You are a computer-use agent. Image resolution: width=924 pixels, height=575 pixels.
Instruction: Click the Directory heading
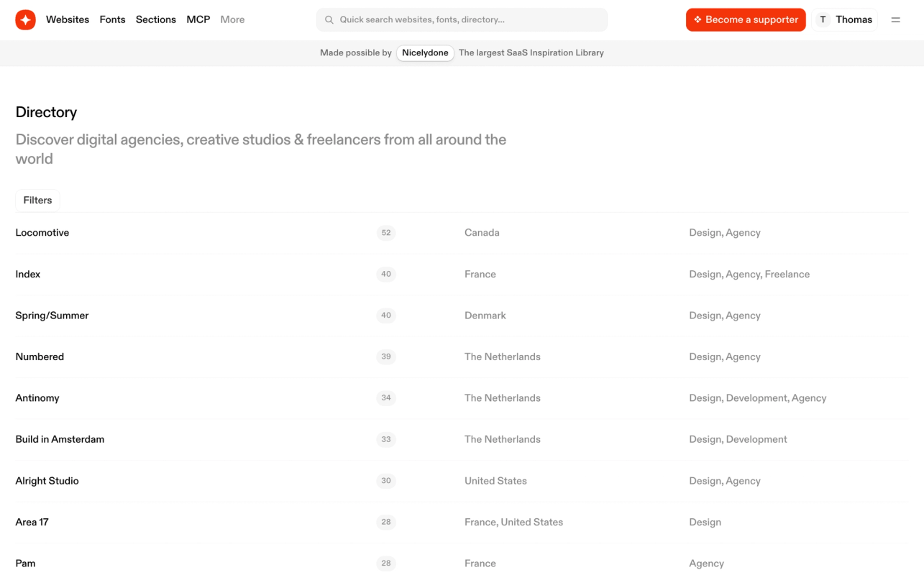(x=46, y=112)
